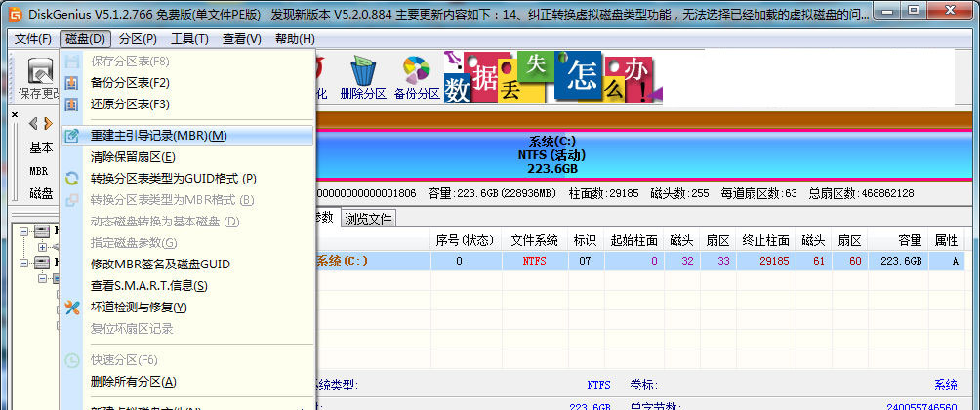Click the NTFS cell in partition row
Image resolution: width=980 pixels, height=410 pixels.
coord(534,262)
